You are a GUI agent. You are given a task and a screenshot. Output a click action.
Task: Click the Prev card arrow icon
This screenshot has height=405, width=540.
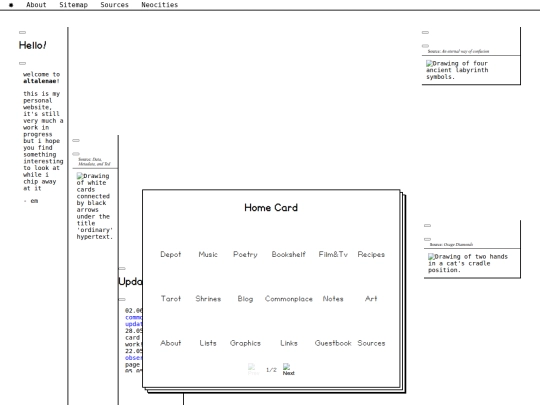[253, 370]
